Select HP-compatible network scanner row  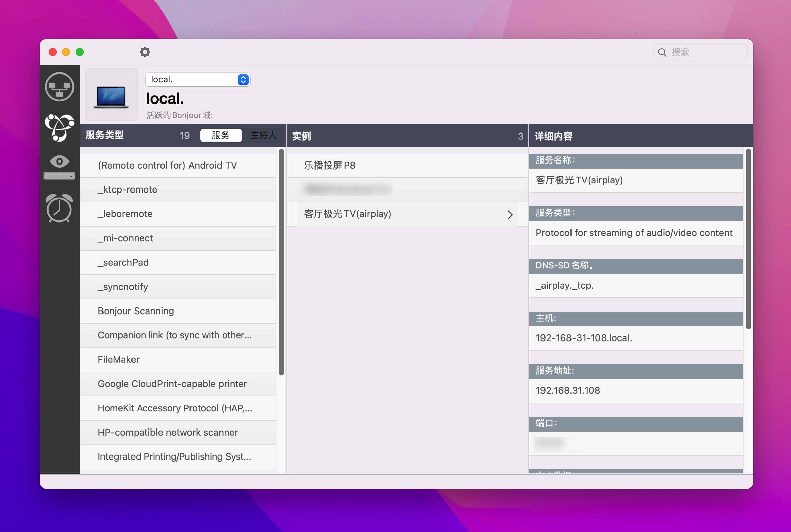click(178, 432)
